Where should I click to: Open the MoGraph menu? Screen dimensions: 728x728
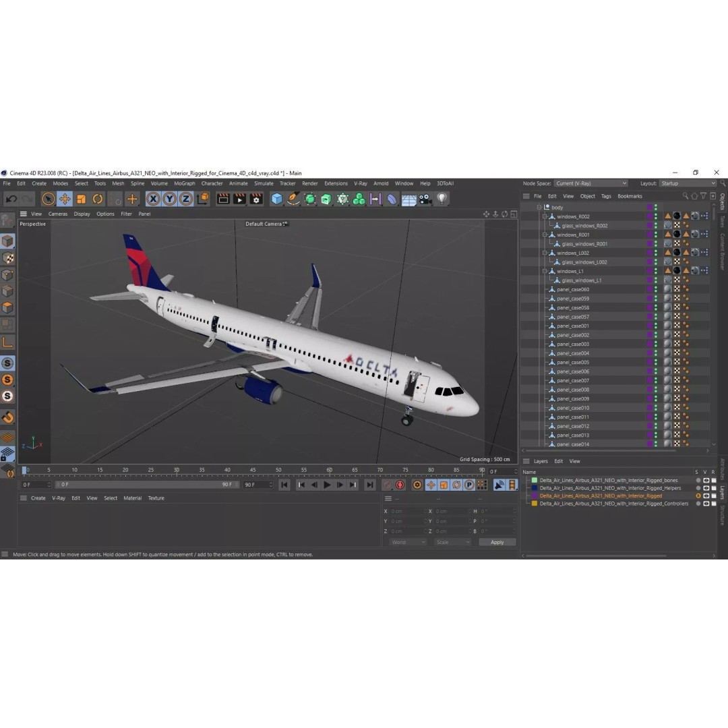tap(184, 183)
